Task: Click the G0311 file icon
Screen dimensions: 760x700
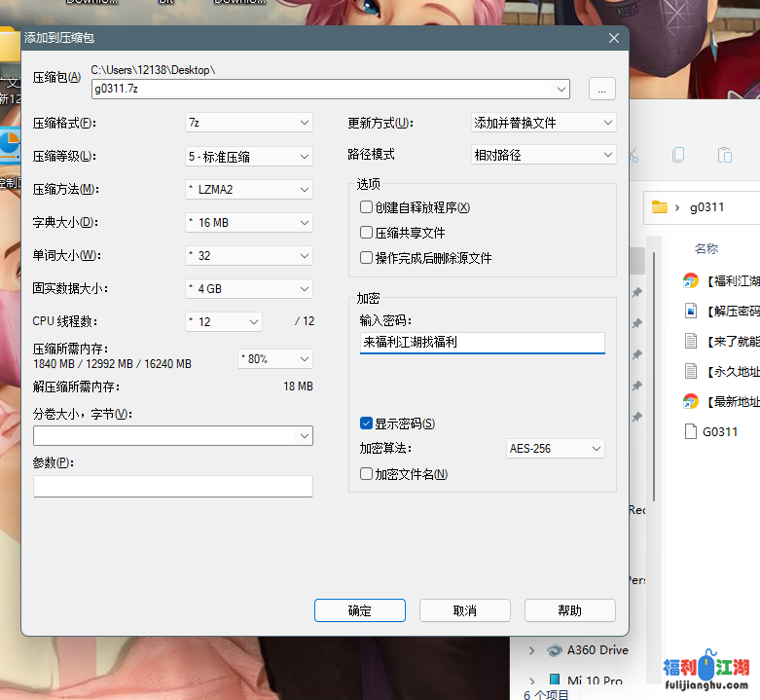Action: pos(690,431)
